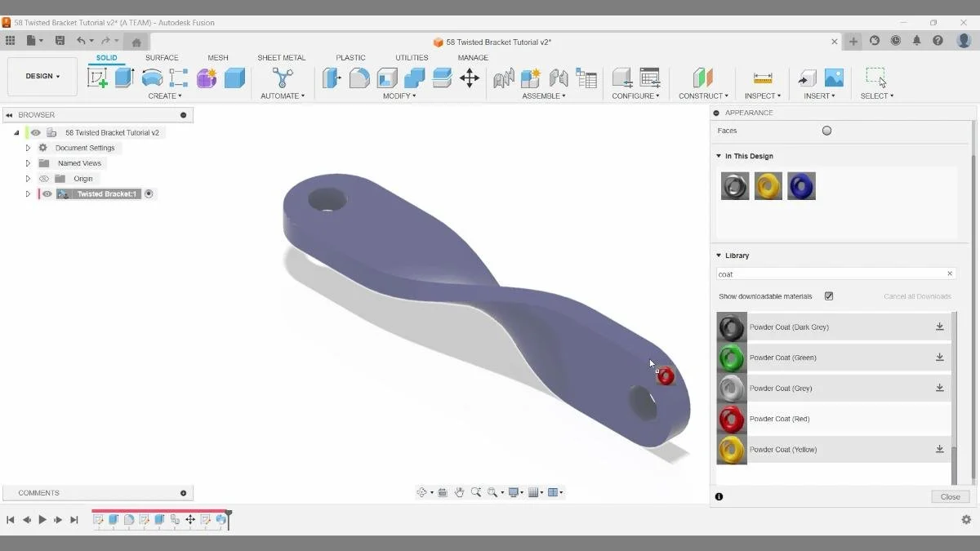Uncheck Show downloadable materials
Image resolution: width=980 pixels, height=551 pixels.
[828, 295]
